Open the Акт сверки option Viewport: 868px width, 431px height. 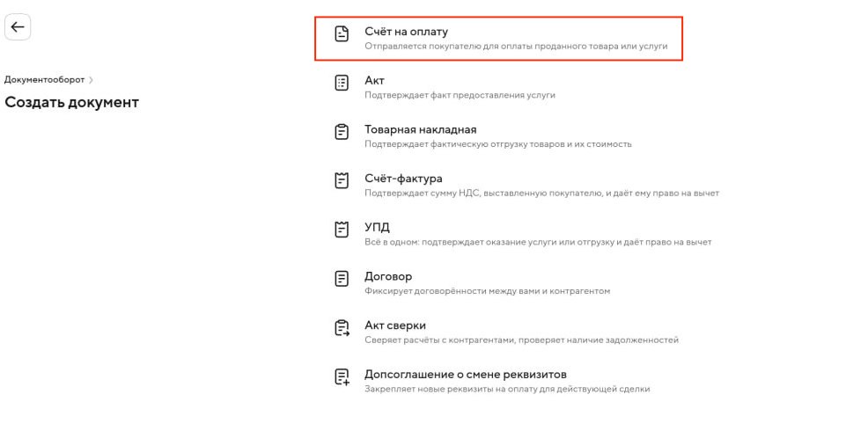coord(395,325)
